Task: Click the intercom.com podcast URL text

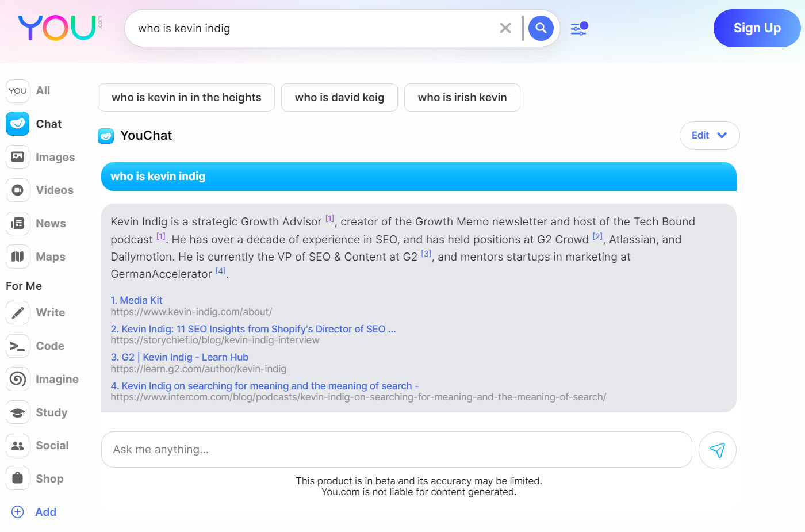Action: [358, 397]
